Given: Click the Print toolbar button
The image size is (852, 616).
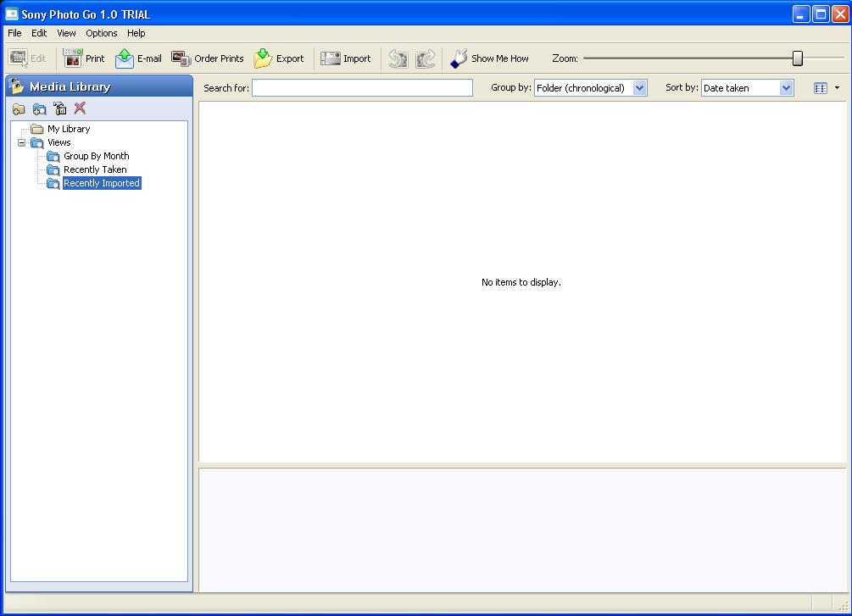Looking at the screenshot, I should (x=84, y=58).
